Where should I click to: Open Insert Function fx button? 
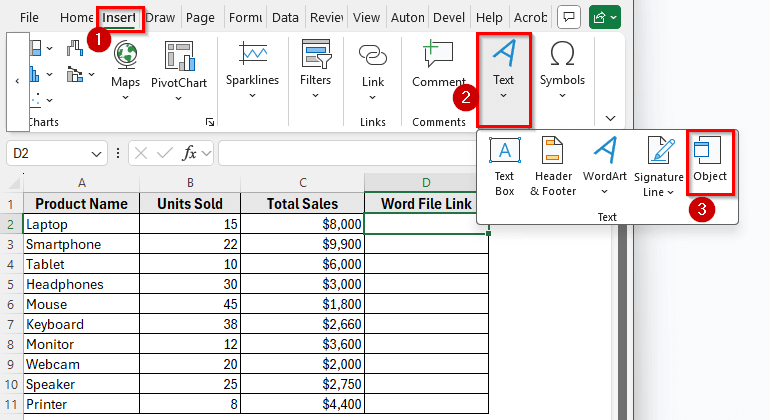189,154
